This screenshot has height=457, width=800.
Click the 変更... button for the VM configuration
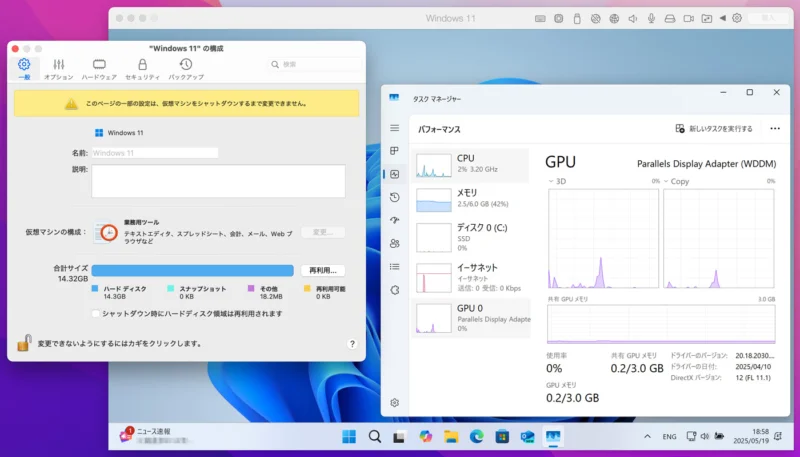click(x=322, y=232)
